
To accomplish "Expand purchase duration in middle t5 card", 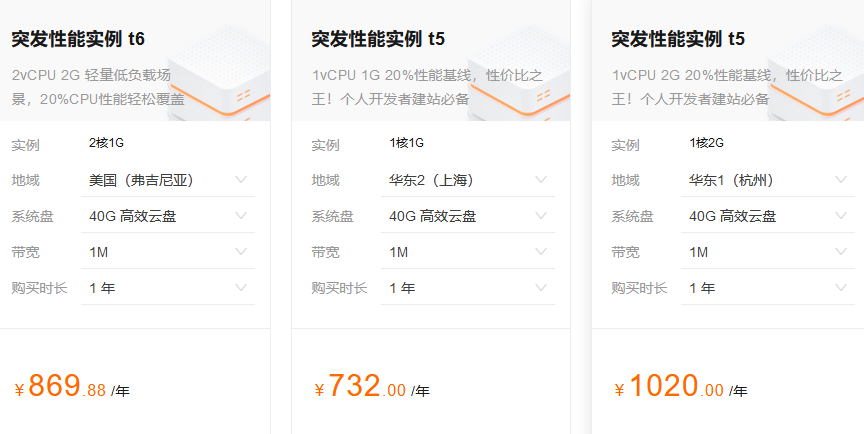I will 467,288.
